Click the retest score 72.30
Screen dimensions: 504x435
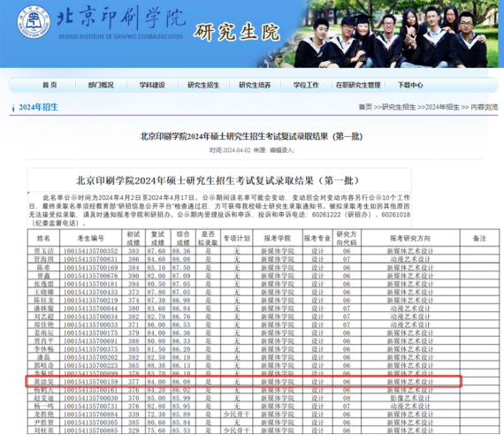[157, 415]
